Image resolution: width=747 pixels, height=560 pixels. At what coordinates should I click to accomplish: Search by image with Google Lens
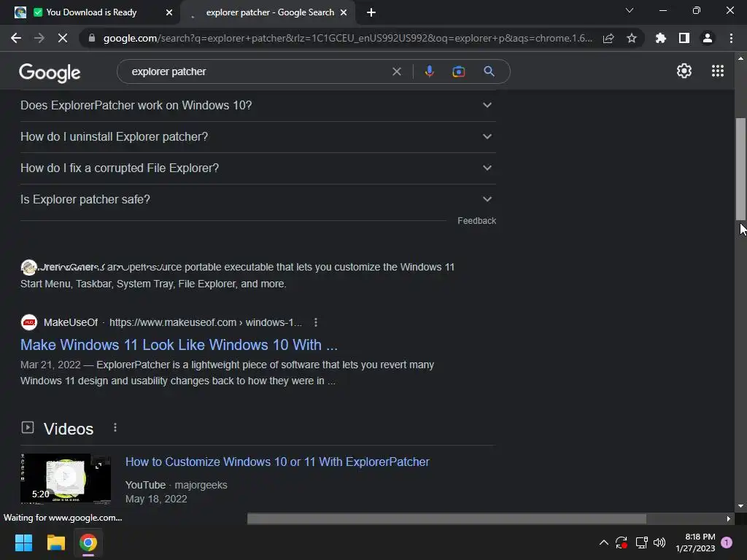(458, 71)
